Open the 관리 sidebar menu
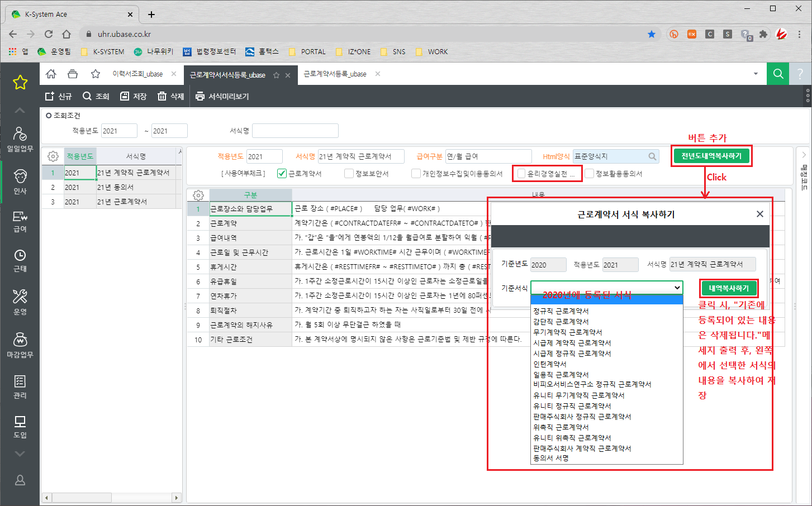This screenshot has width=812, height=506. (x=20, y=387)
